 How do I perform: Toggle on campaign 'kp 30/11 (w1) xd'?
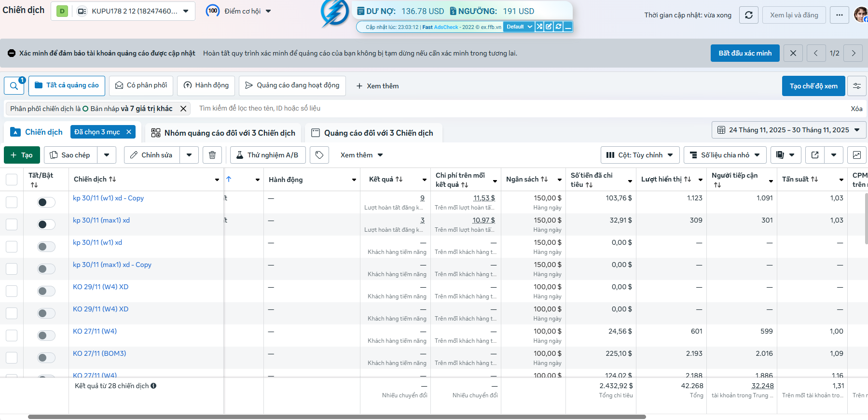[46, 247]
